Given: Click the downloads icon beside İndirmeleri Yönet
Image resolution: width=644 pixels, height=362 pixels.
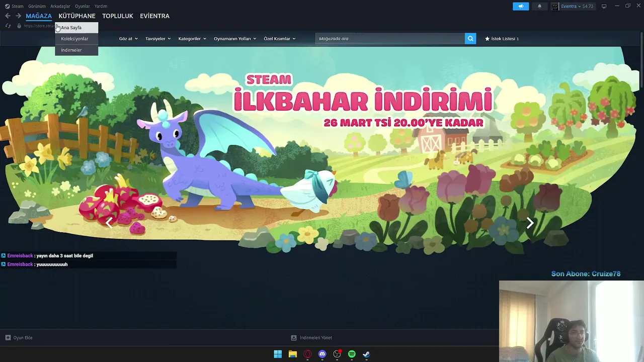Looking at the screenshot, I should point(294,337).
